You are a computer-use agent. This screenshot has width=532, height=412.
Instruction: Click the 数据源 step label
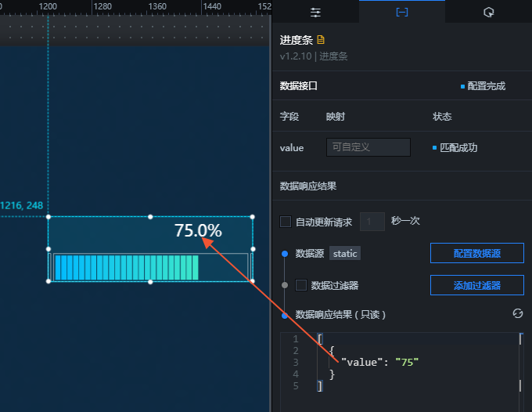click(x=310, y=253)
